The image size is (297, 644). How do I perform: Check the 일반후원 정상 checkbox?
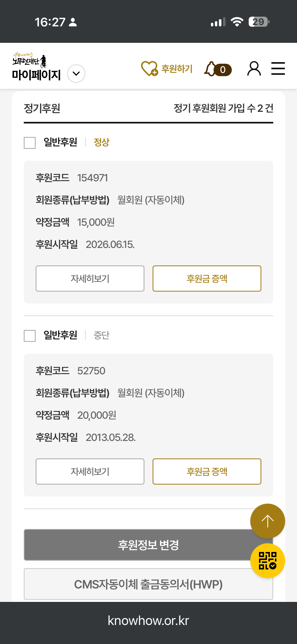(30, 143)
